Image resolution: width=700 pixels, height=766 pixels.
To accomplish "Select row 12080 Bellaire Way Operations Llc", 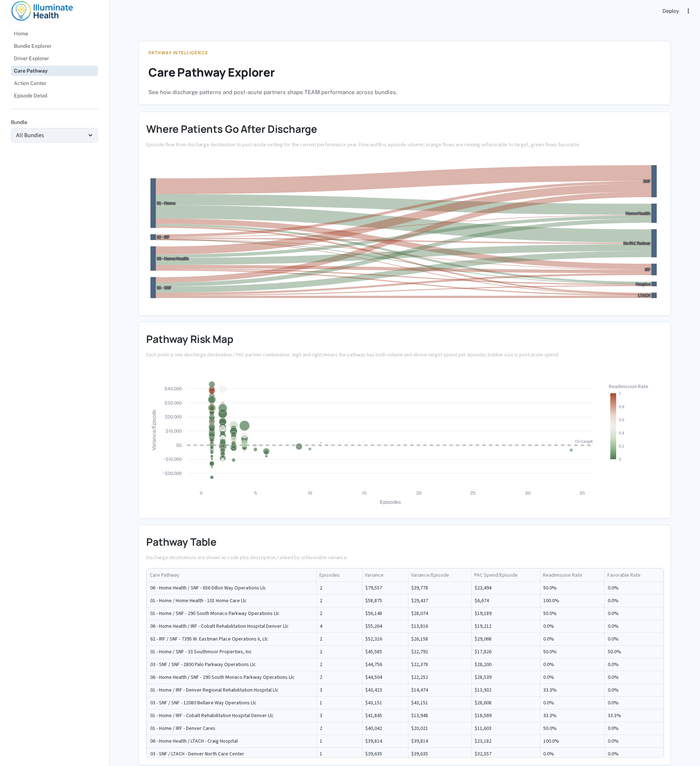I will (405, 703).
